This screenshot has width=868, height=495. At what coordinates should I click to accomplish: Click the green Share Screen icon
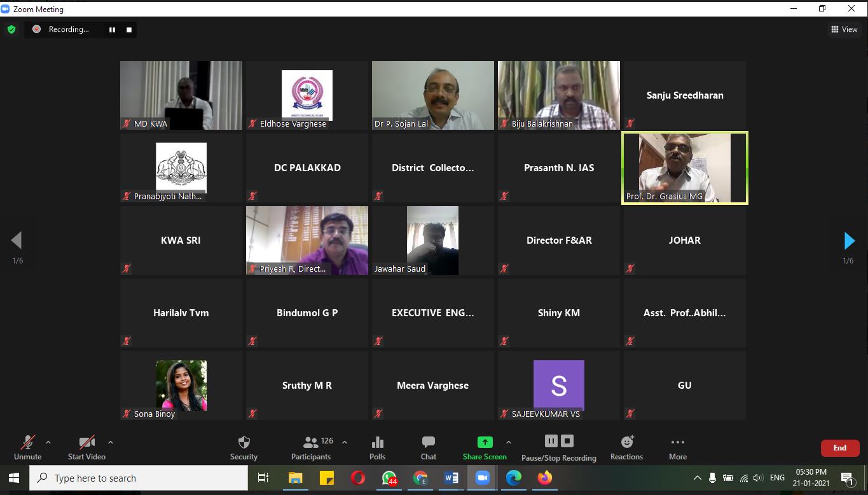[x=485, y=442]
